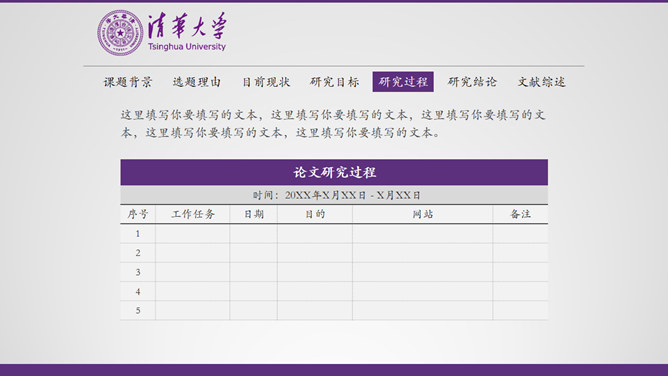Viewport: 668px width, 376px height.
Task: Click the placeholder text paragraph
Action: tap(333, 123)
